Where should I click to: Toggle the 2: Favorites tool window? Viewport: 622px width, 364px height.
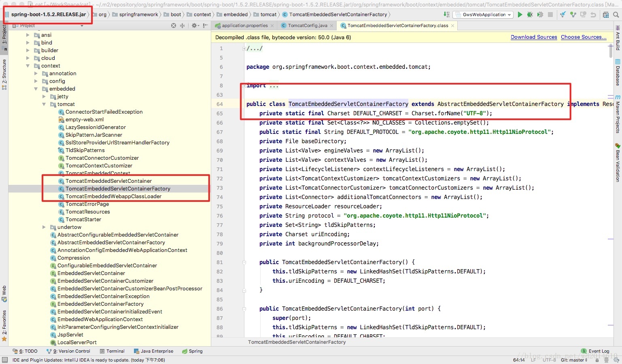[4, 326]
